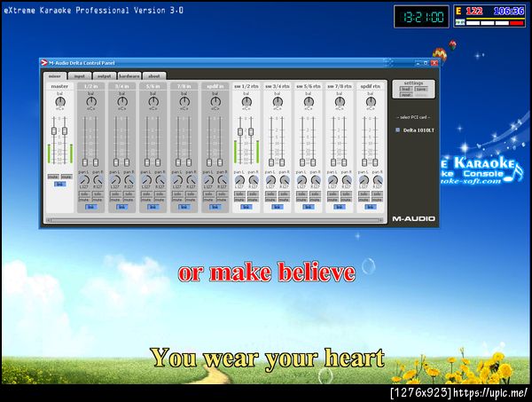The height and width of the screenshot is (402, 532).
Task: Open the output tab
Action: coord(105,76)
